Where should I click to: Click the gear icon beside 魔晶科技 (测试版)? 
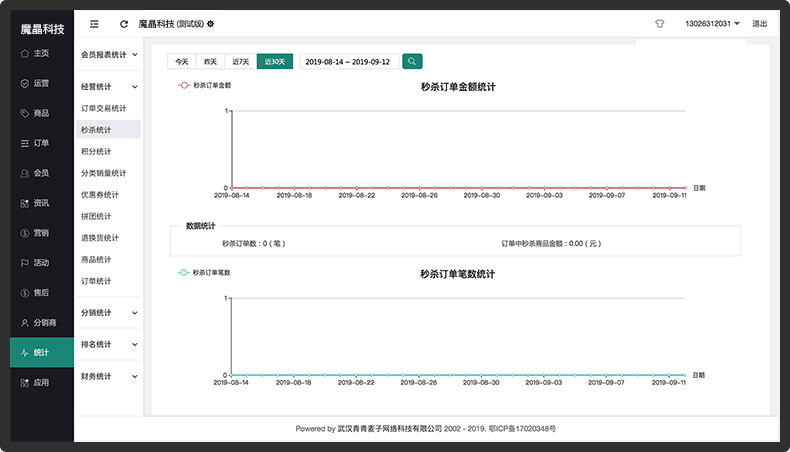pyautogui.click(x=211, y=24)
